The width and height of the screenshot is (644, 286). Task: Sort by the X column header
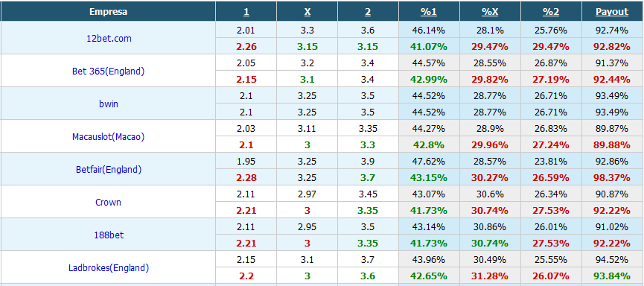307,12
